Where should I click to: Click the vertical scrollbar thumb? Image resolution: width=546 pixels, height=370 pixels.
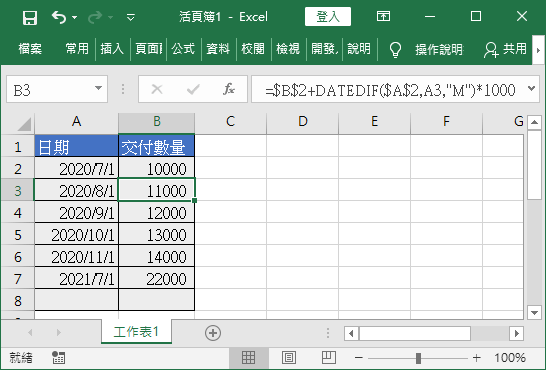[534, 165]
